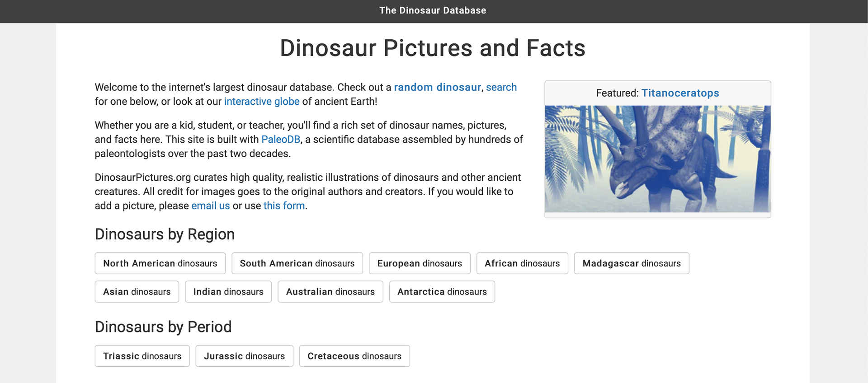Choose Australian dinosaurs button
The width and height of the screenshot is (868, 383).
330,292
